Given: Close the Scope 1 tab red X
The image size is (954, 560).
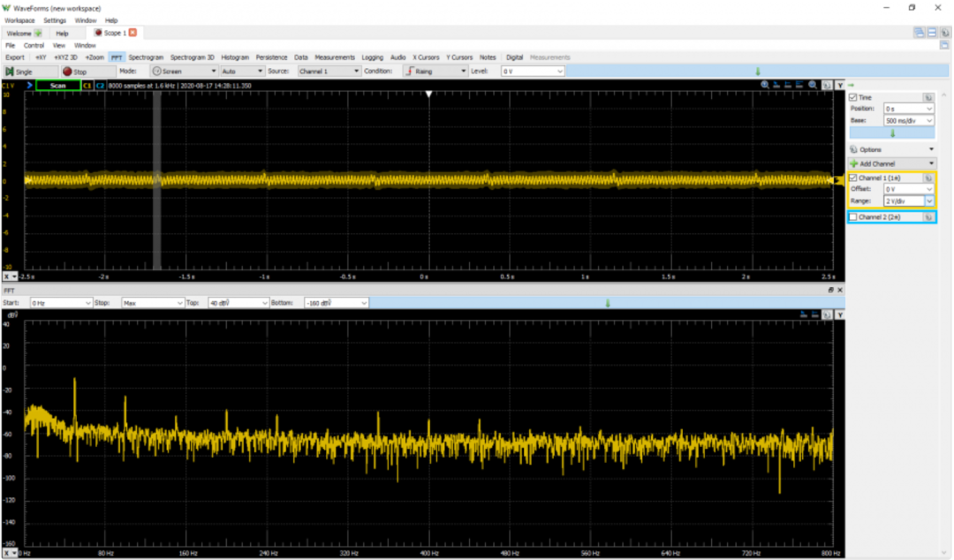Looking at the screenshot, I should [132, 33].
